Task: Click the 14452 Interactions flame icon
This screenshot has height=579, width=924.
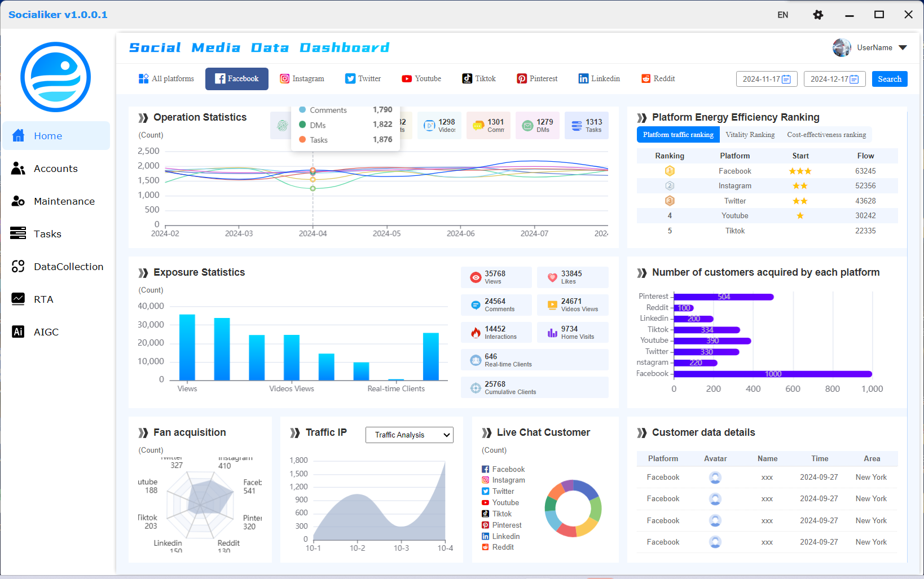Action: (476, 333)
